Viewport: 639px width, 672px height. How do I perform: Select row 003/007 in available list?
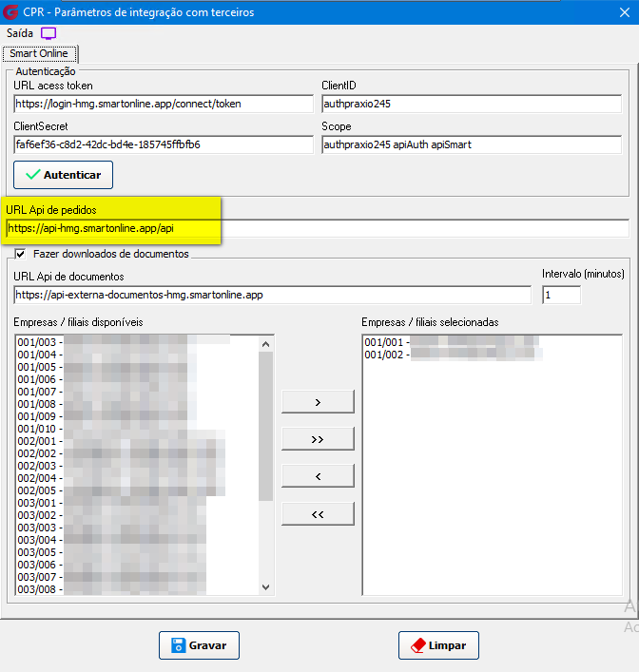point(137,577)
